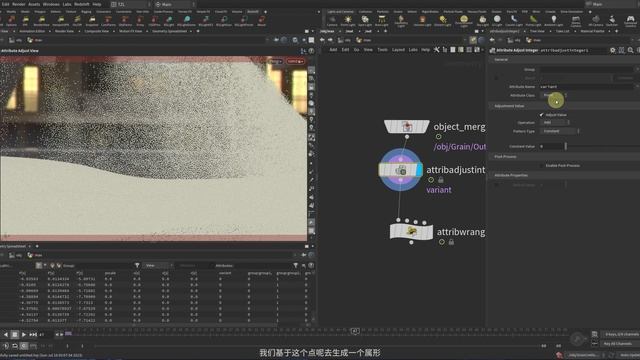Open the Assets menu
Image resolution: width=640 pixels, height=360 pixels.
34,4
